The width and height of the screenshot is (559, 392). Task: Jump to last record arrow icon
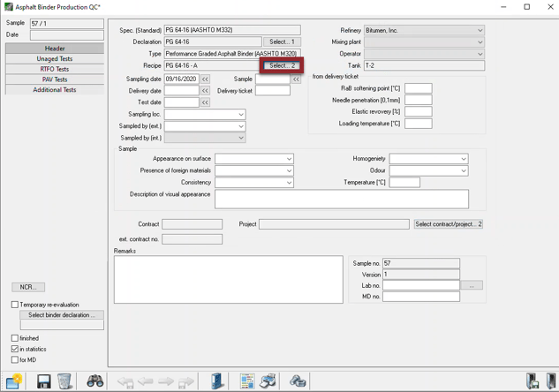[186, 382]
